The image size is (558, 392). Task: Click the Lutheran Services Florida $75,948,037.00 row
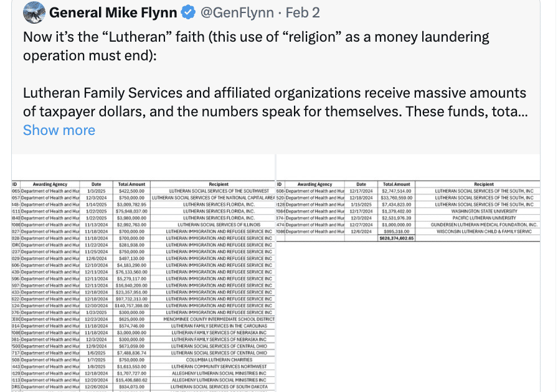pyautogui.click(x=143, y=212)
